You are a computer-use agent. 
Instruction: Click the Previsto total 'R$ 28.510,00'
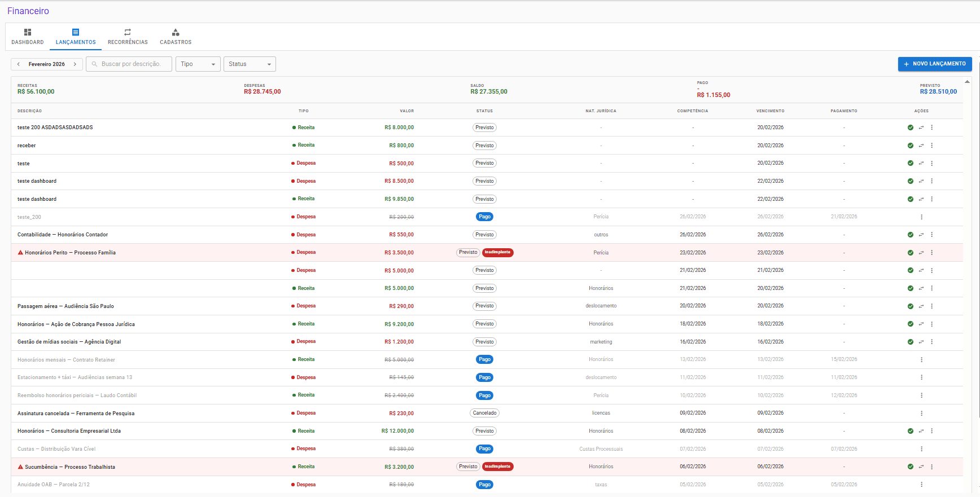click(x=938, y=92)
